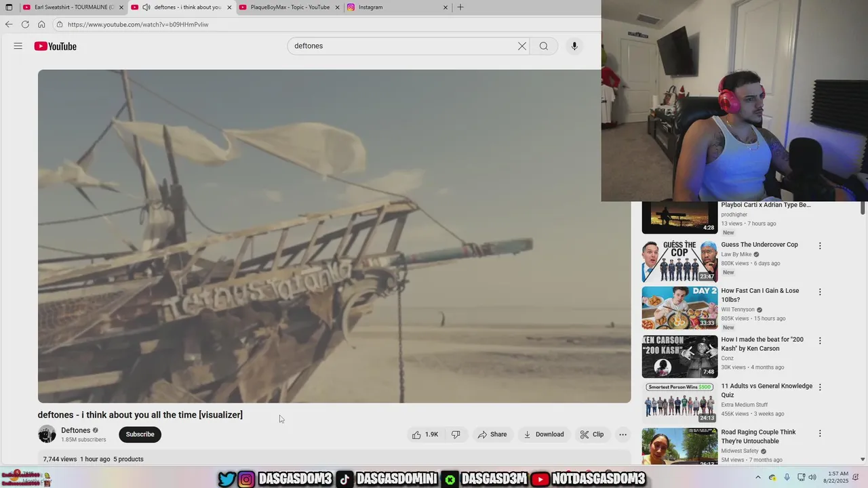Open the browser home page icon
Screen dimensions: 868x488
pyautogui.click(x=41, y=24)
